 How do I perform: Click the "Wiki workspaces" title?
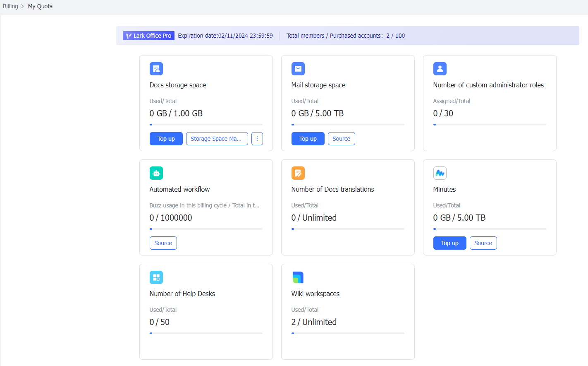click(x=316, y=294)
